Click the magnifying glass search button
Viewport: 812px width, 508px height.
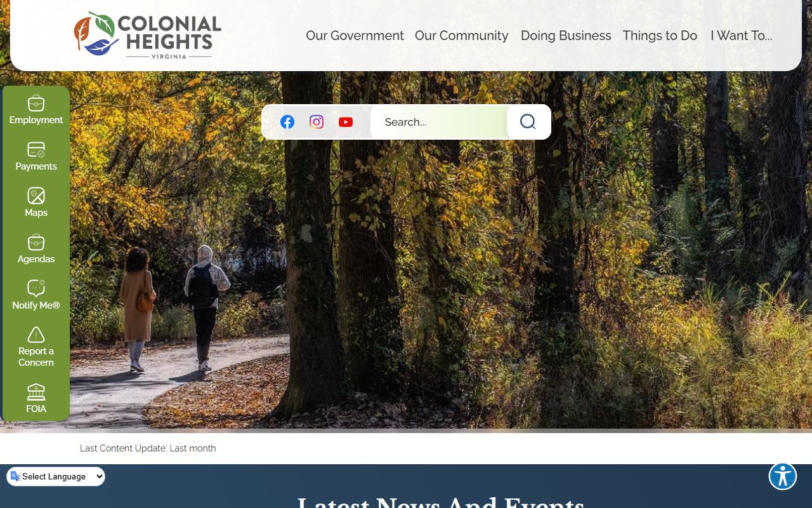click(528, 122)
